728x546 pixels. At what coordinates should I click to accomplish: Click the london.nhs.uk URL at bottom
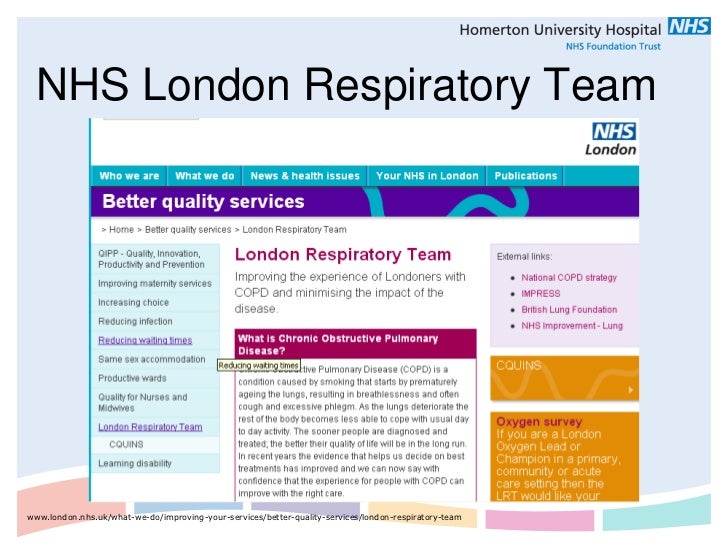click(x=244, y=517)
